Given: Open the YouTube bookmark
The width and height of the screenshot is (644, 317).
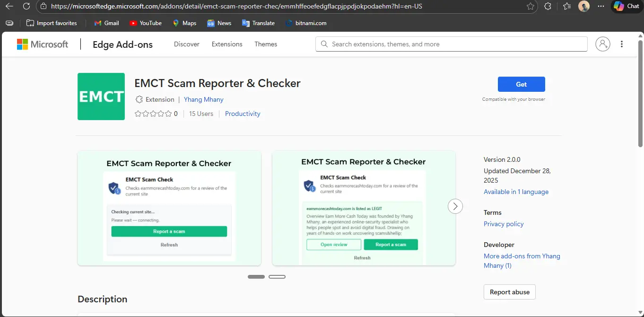Looking at the screenshot, I should [145, 23].
